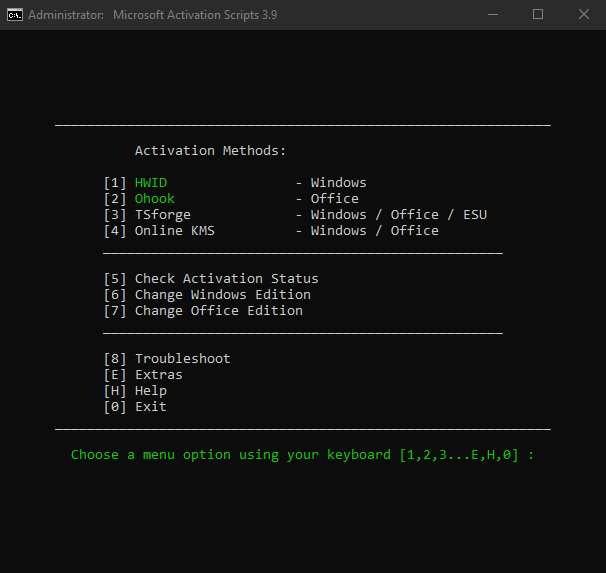The height and width of the screenshot is (573, 606).
Task: Click the Extras menu entry
Action: pos(159,375)
